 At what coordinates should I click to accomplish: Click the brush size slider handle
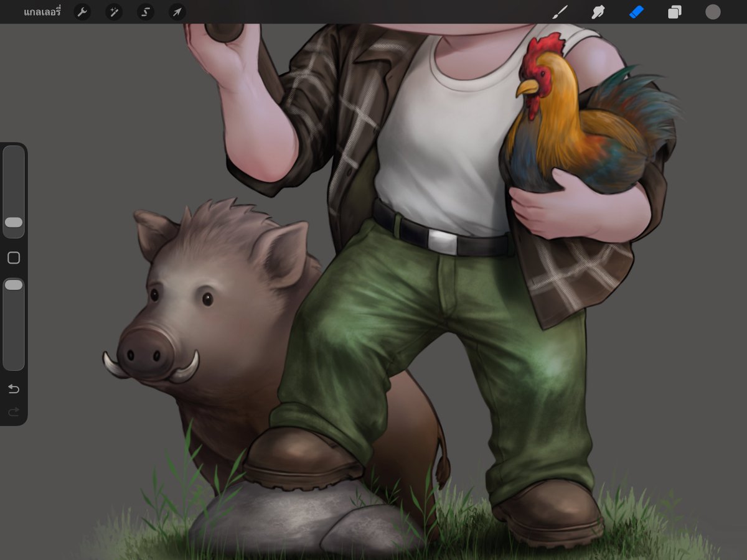[x=14, y=222]
